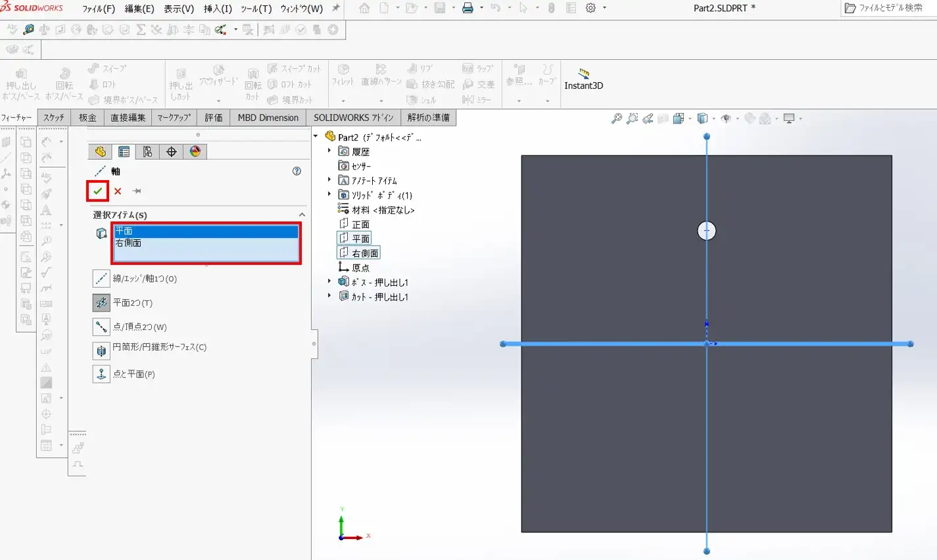
Task: Switch to the スケッチ tab
Action: [54, 118]
